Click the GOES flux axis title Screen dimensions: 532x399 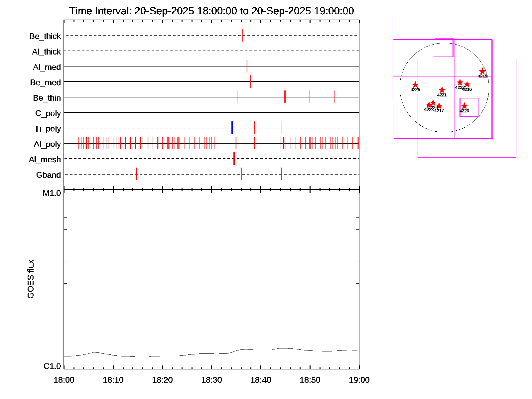pyautogui.click(x=31, y=279)
